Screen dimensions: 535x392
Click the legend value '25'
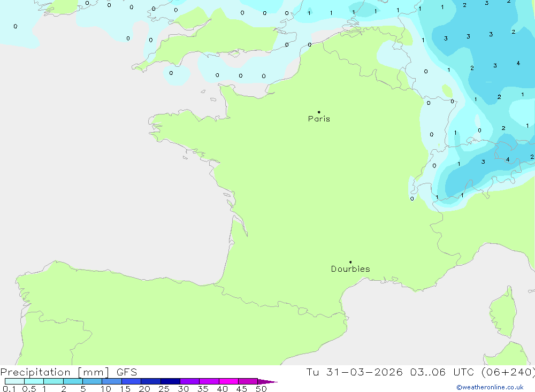pyautogui.click(x=164, y=389)
